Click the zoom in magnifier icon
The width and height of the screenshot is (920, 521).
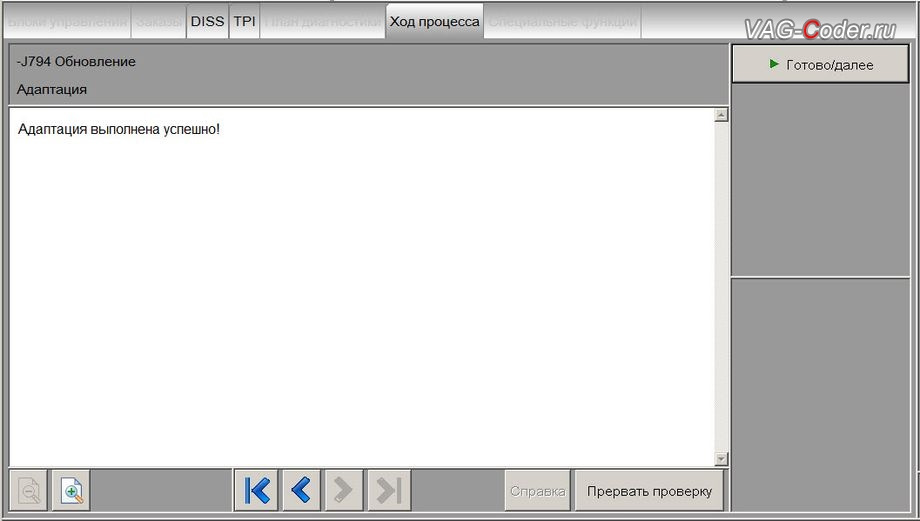[71, 490]
